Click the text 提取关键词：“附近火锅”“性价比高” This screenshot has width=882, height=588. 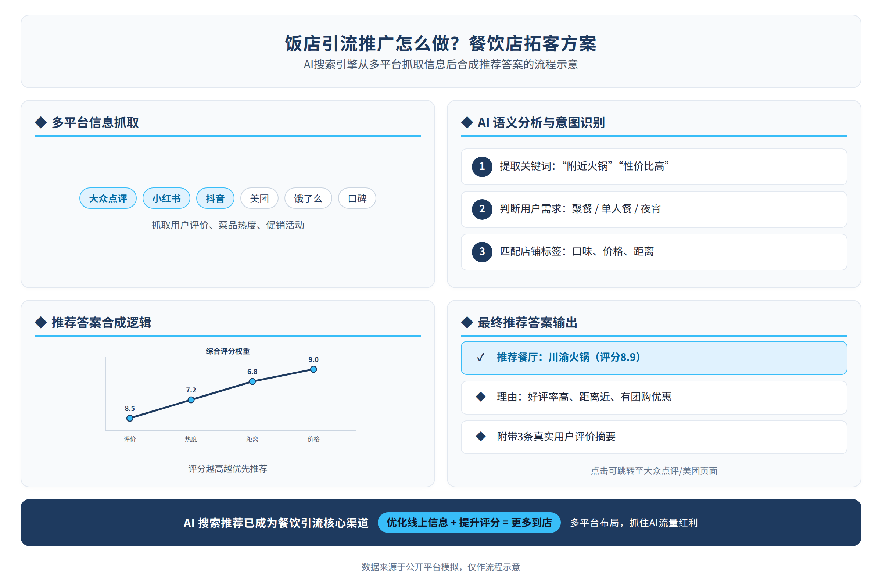pyautogui.click(x=584, y=166)
